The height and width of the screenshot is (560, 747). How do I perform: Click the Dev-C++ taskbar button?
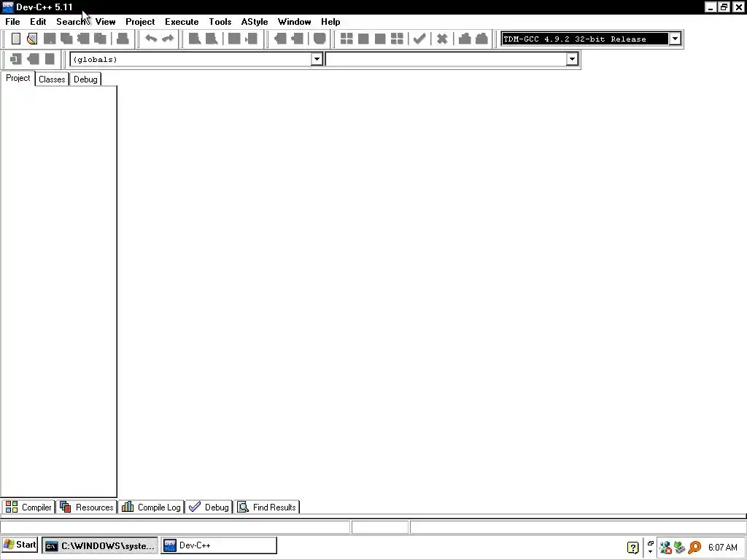coord(218,545)
